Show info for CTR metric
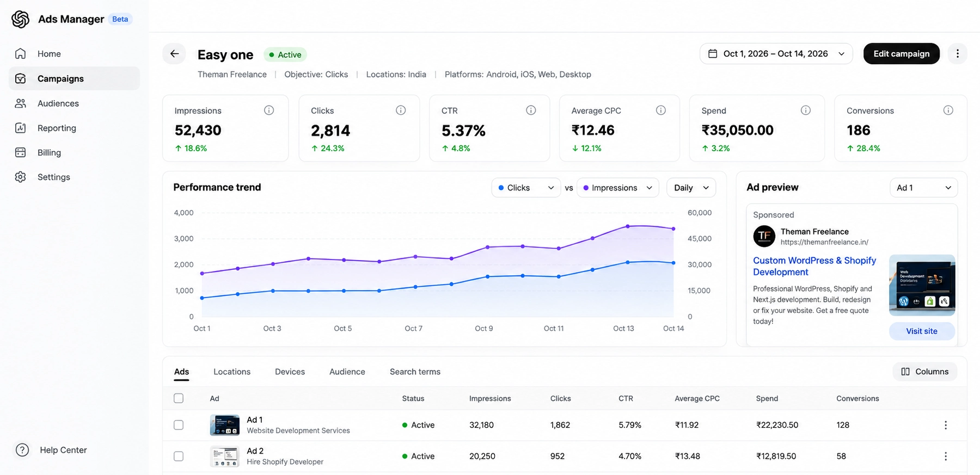Screen dimensions: 980x475 point(531,110)
